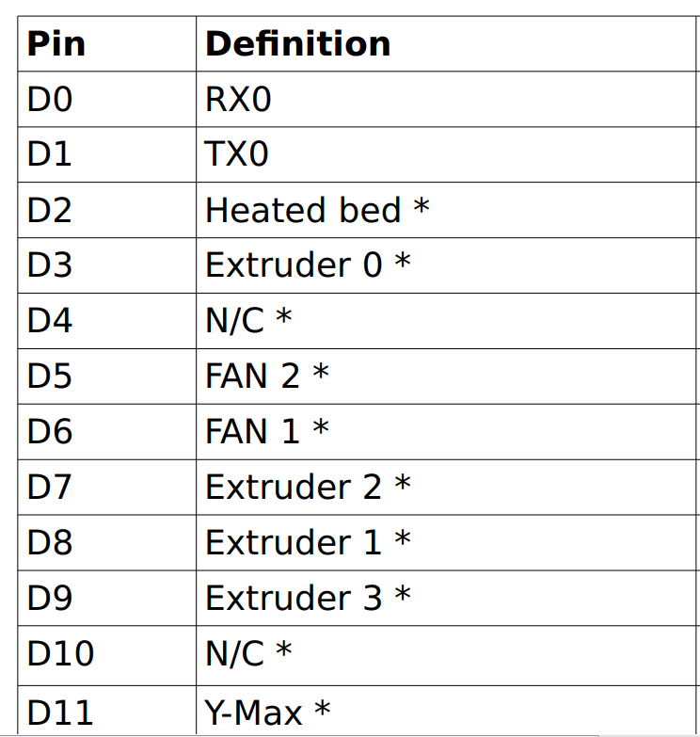Click the FAN 2 definition cell
This screenshot has width=700, height=737.
click(x=267, y=377)
